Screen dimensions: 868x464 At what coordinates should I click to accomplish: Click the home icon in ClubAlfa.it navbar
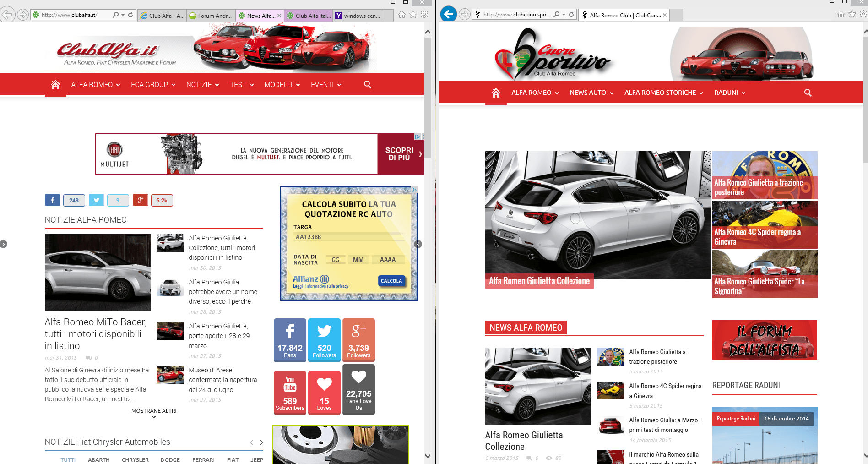pos(55,85)
